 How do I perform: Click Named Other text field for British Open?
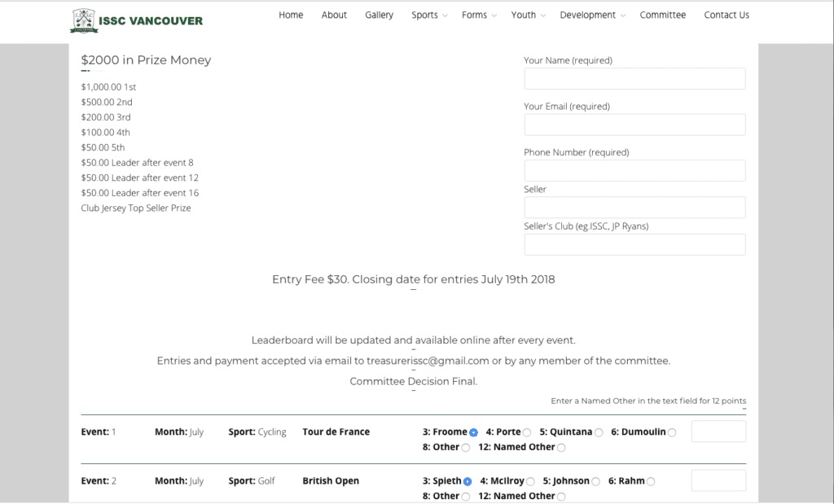tap(718, 480)
